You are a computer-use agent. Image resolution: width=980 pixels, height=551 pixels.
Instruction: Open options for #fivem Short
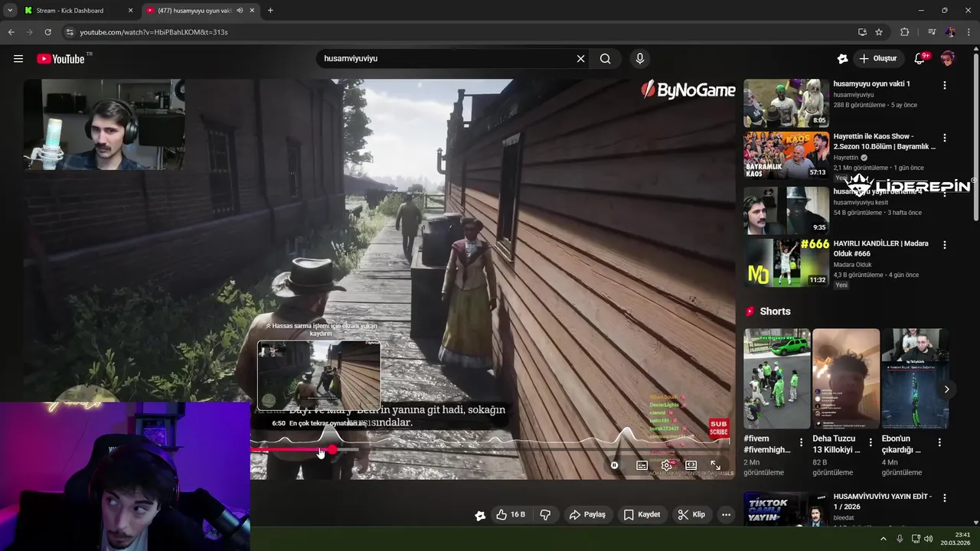(801, 442)
